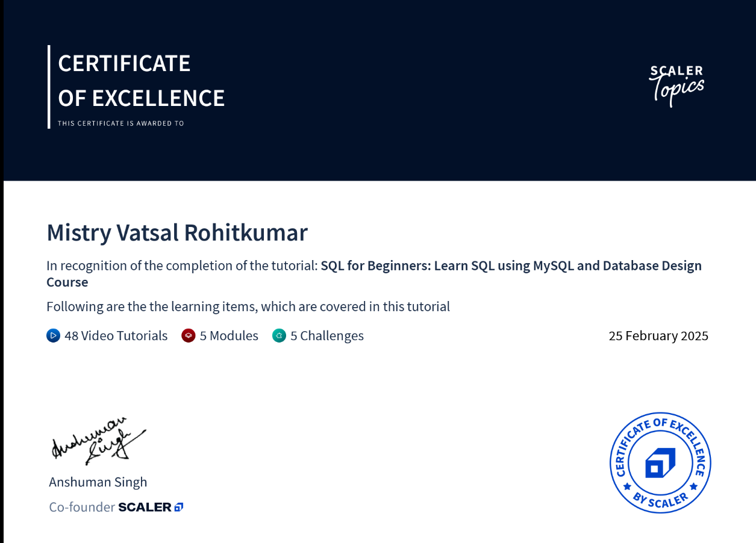Screen dimensions: 756x543
Task: Click the blue play icon beside 48 Video Tutorials
Action: tap(53, 336)
